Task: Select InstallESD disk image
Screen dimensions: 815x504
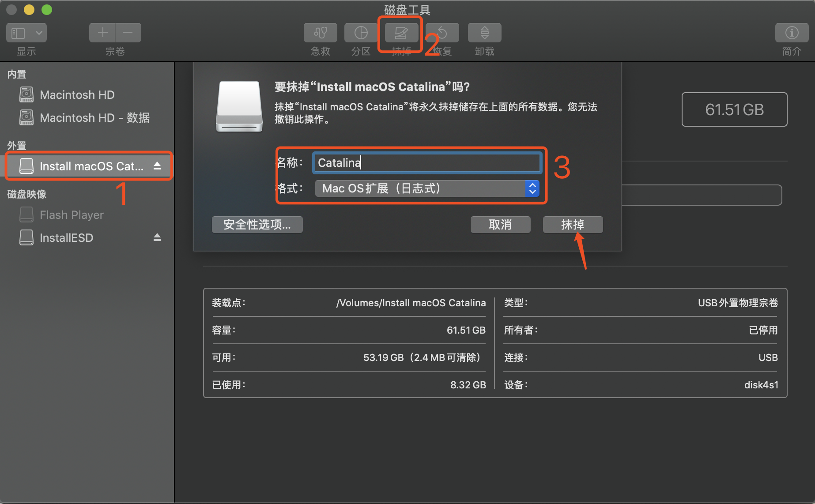Action: click(x=66, y=237)
